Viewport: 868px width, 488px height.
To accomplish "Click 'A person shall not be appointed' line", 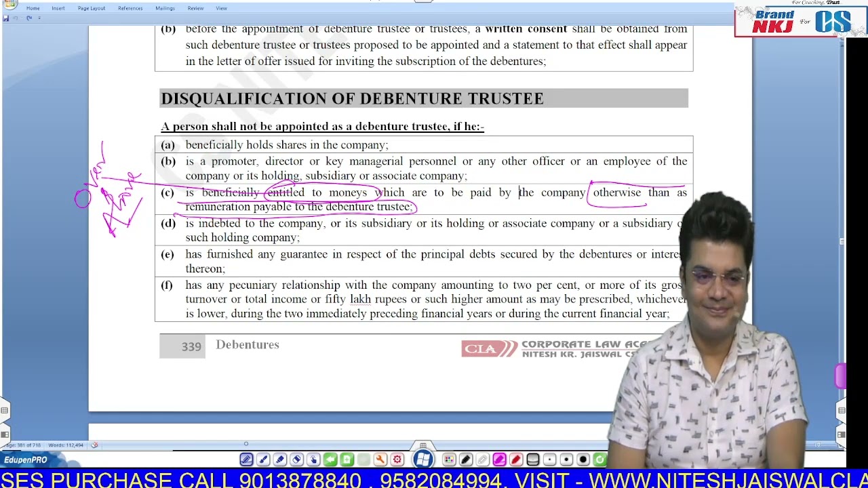I will [x=322, y=127].
